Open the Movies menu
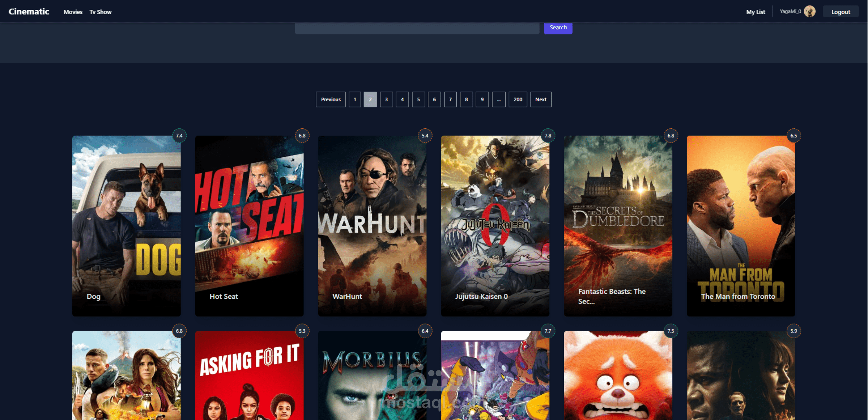This screenshot has width=868, height=420. tap(73, 12)
